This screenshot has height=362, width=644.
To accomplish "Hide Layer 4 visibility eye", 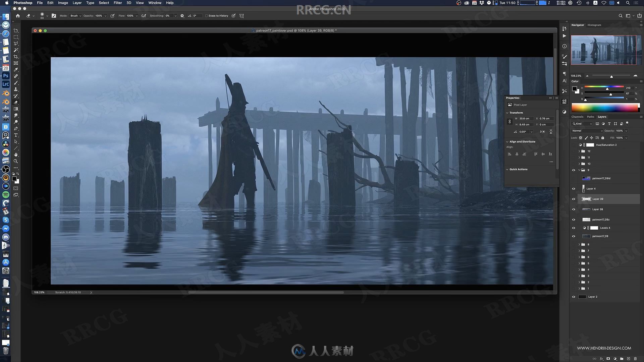I will click(574, 189).
